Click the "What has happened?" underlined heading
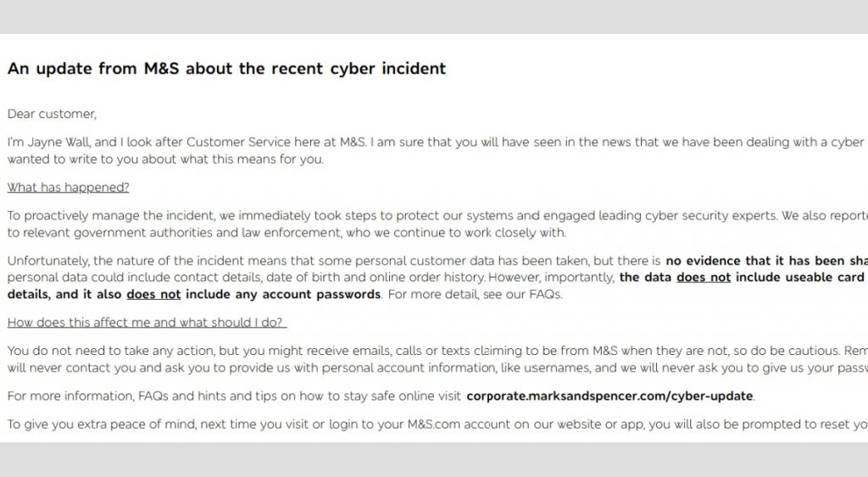 (68, 187)
